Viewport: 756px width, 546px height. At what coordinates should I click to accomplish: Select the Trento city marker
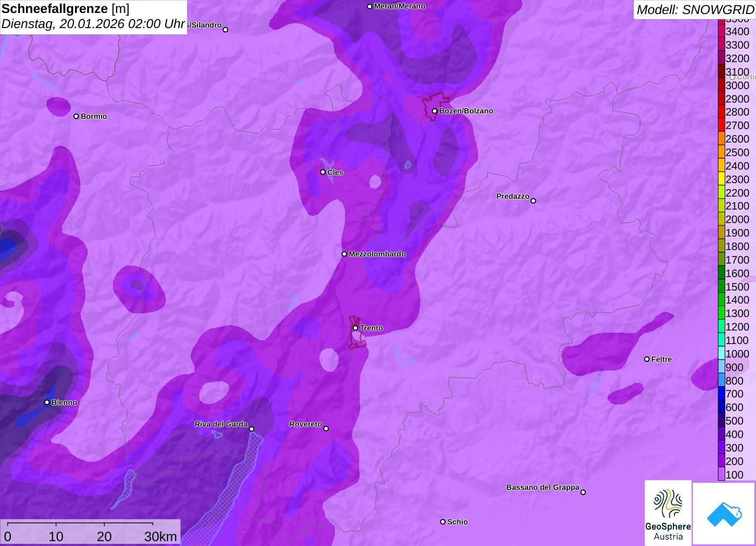click(355, 328)
